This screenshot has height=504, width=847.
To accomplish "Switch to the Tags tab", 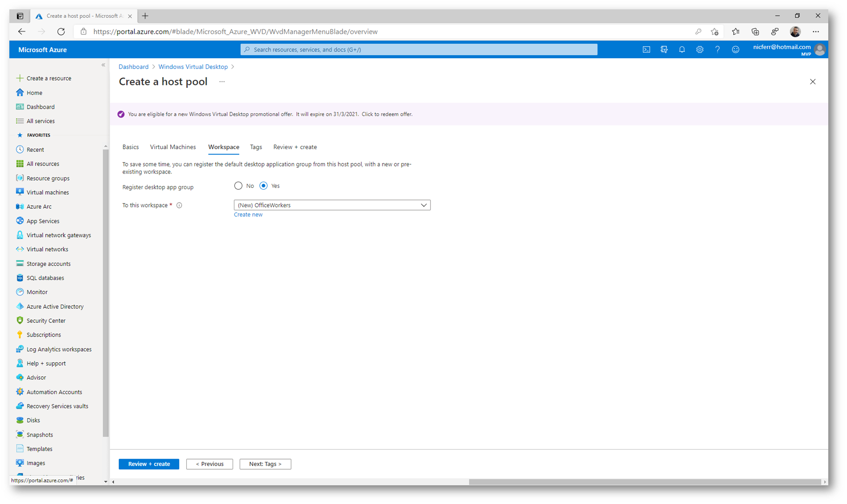I will 256,147.
